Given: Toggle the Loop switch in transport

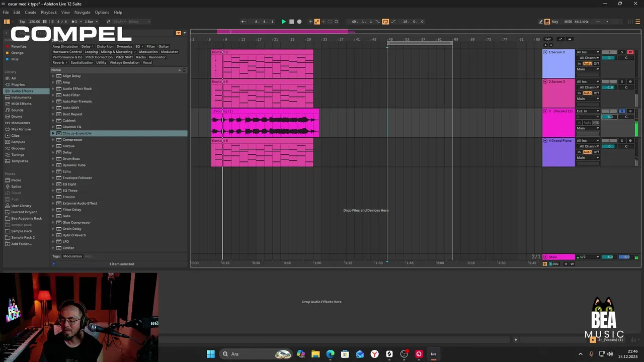Looking at the screenshot, I should coord(385,22).
